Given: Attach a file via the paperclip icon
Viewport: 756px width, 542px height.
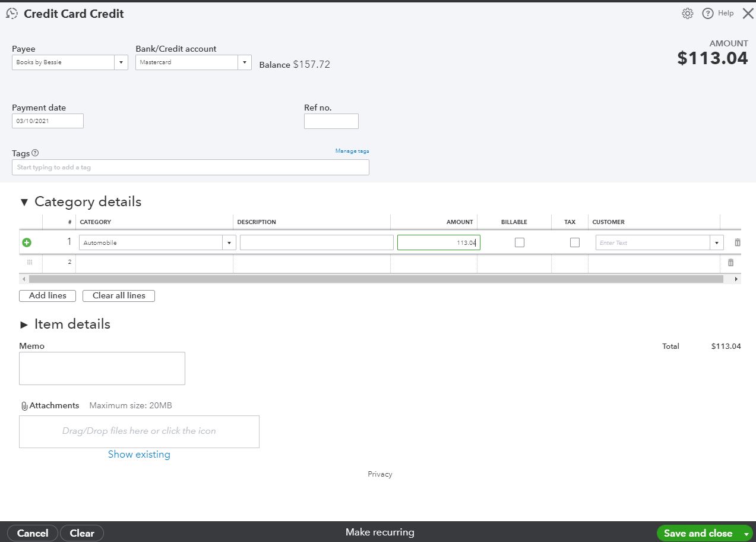Looking at the screenshot, I should coord(24,405).
